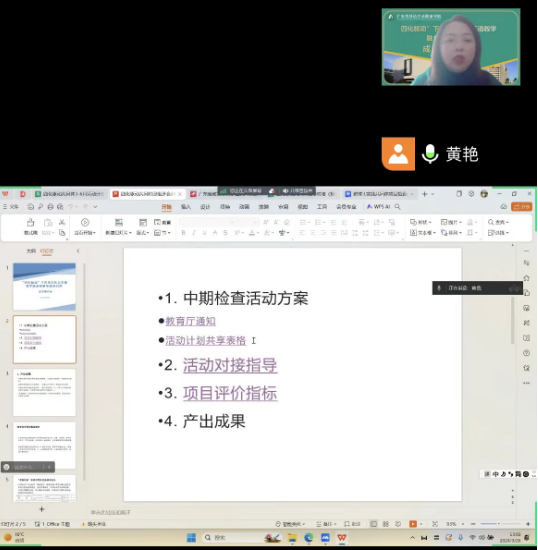538x550 pixels.
Task: Click the Print icon in the quick access toolbar
Action: pyautogui.click(x=51, y=207)
